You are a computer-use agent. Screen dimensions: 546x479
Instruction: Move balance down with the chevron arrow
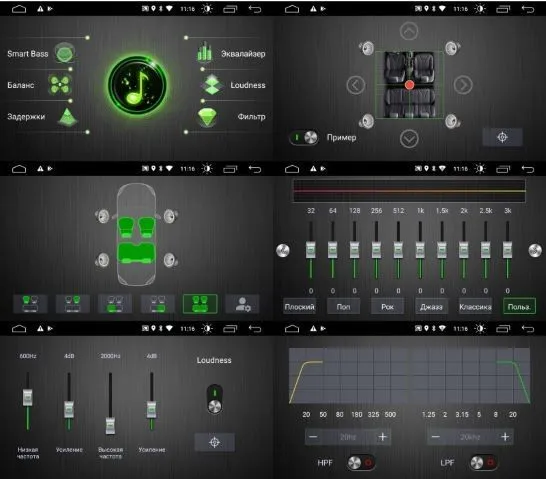click(409, 139)
